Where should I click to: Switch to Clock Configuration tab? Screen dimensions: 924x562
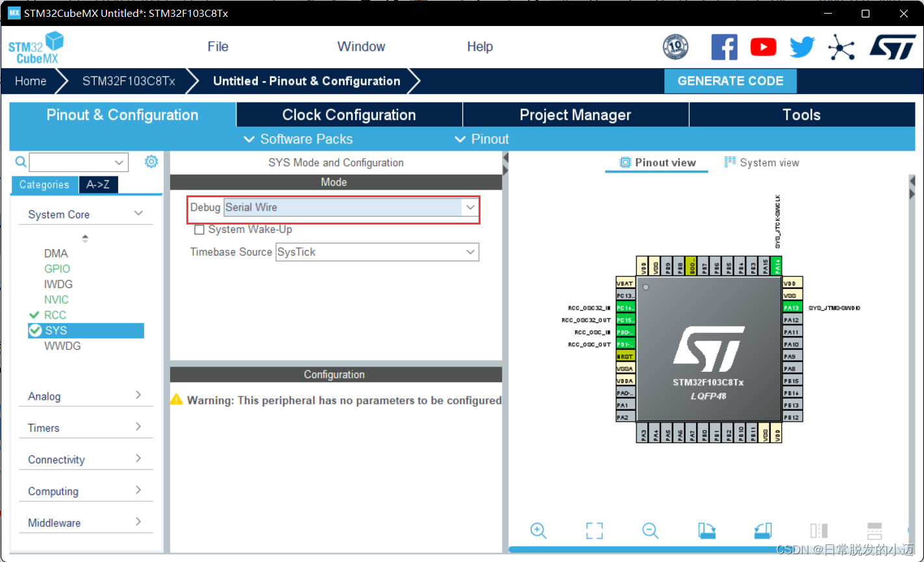click(349, 115)
